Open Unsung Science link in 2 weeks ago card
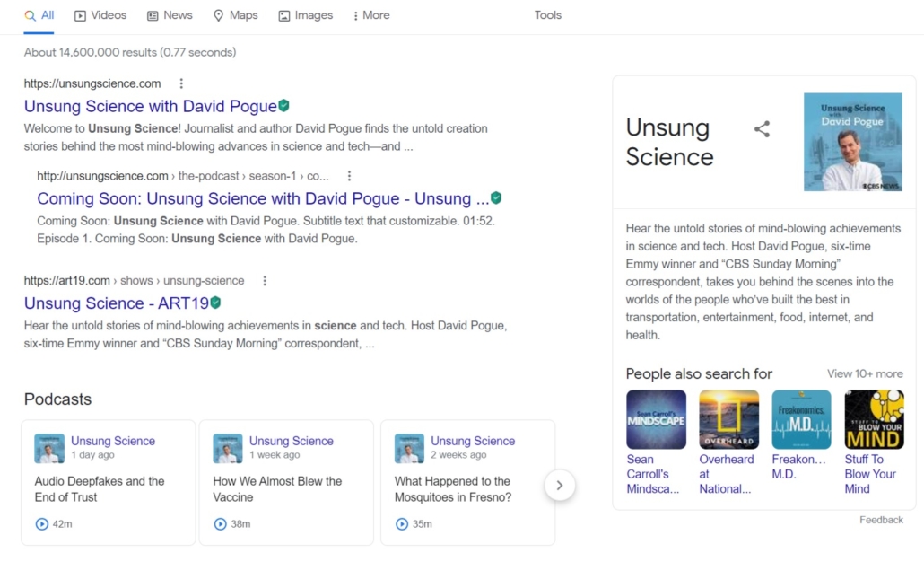The image size is (924, 579). pyautogui.click(x=473, y=441)
